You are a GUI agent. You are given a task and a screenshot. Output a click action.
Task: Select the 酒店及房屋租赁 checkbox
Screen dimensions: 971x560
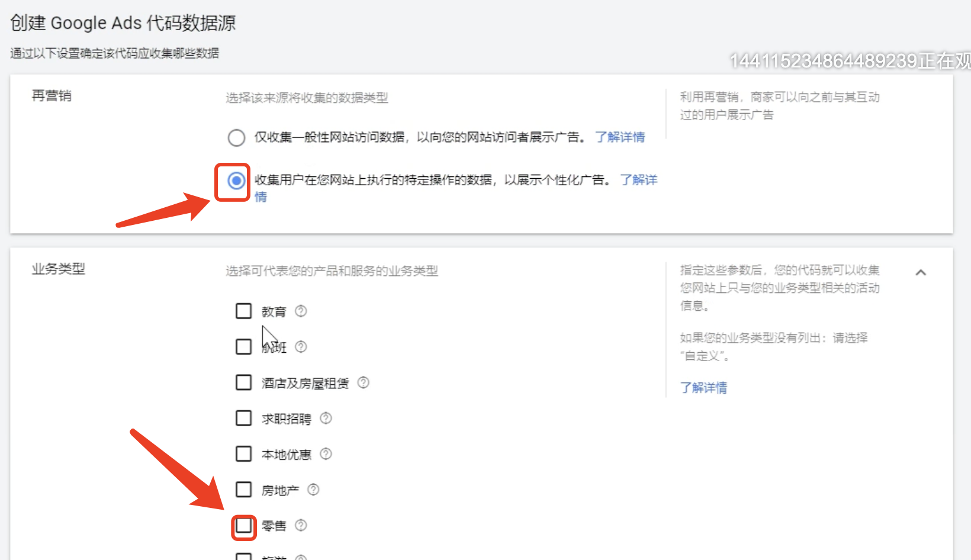click(243, 382)
